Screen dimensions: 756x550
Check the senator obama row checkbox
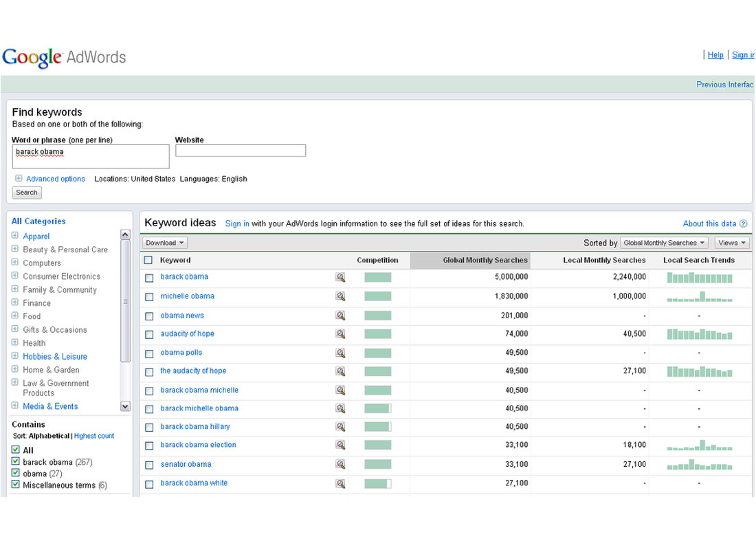tap(149, 465)
